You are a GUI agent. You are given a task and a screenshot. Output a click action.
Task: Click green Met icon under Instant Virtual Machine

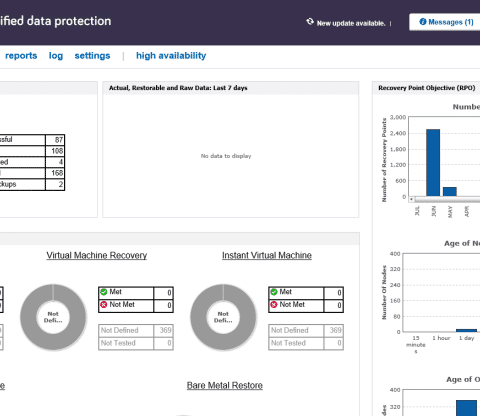pyautogui.click(x=274, y=292)
